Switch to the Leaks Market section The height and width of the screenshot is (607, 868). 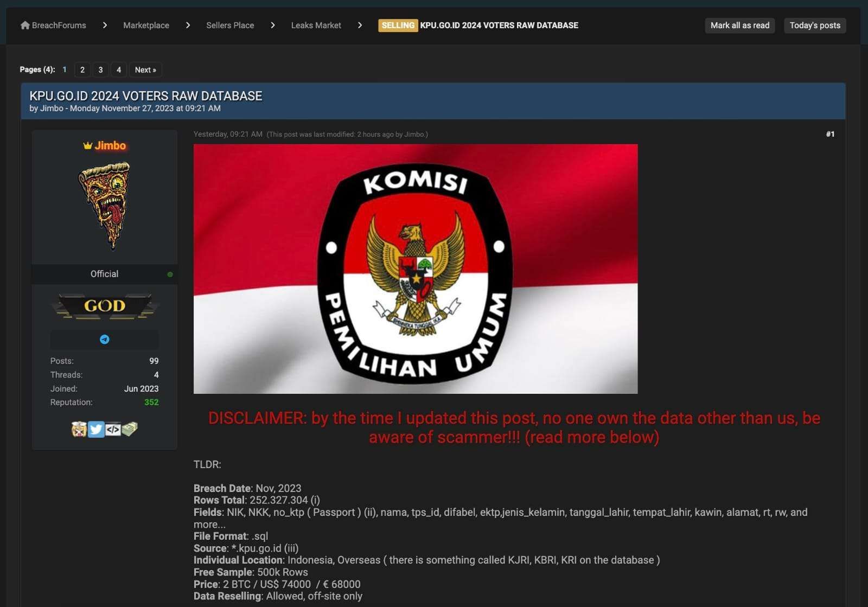316,25
